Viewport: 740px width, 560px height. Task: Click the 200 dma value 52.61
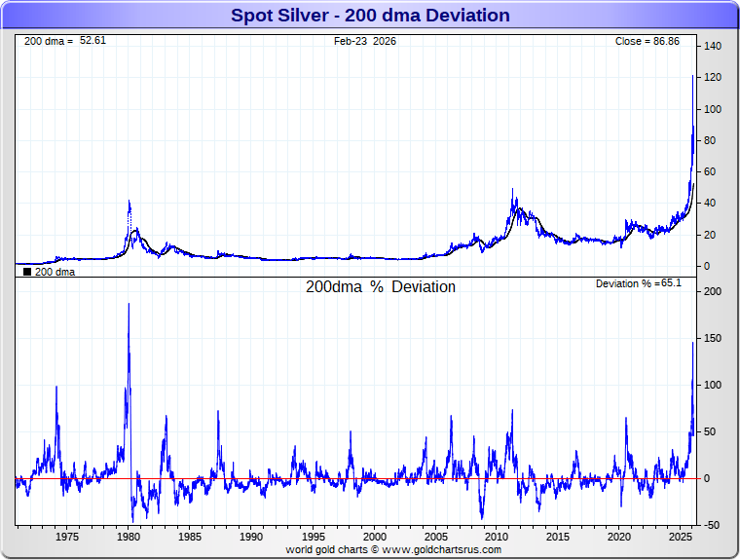point(92,41)
